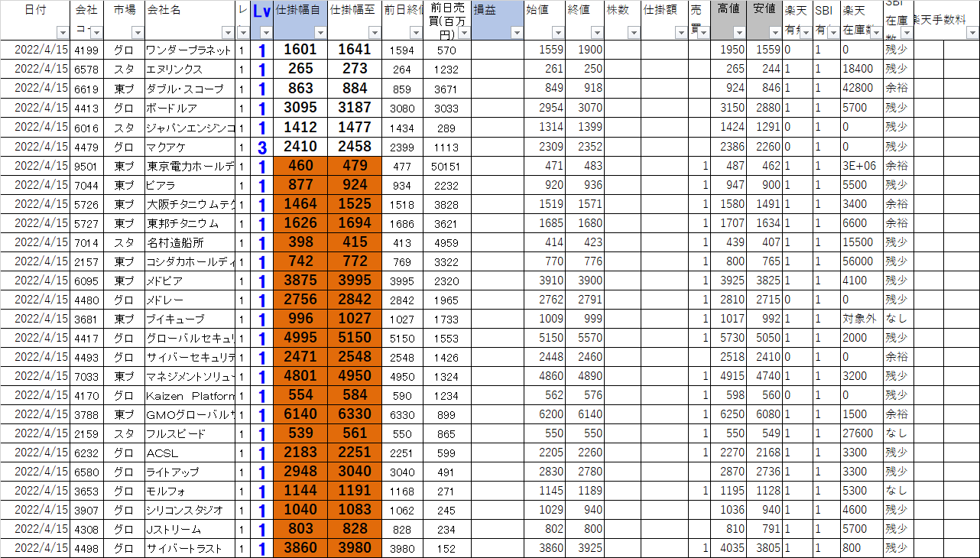This screenshot has width=980, height=558.
Task: Select the ダブル・スコープ company name cell
Action: [x=190, y=89]
